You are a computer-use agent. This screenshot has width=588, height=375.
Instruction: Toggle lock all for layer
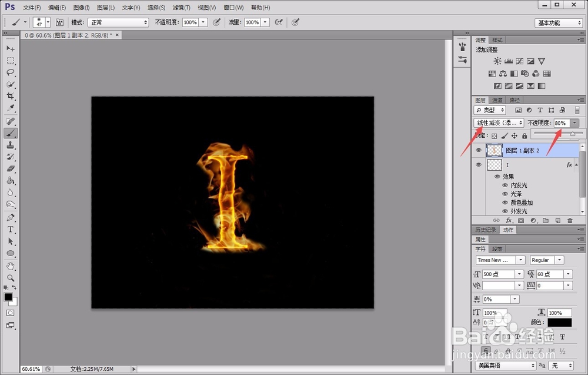click(x=524, y=136)
